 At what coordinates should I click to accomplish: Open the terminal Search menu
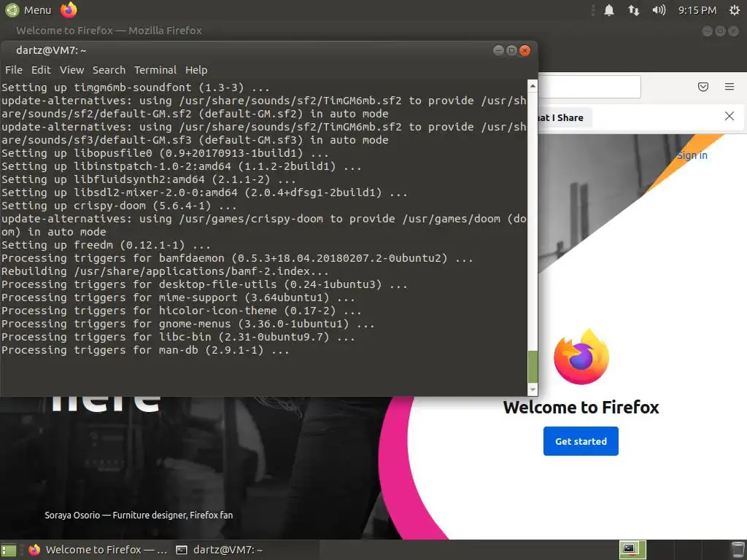[109, 70]
